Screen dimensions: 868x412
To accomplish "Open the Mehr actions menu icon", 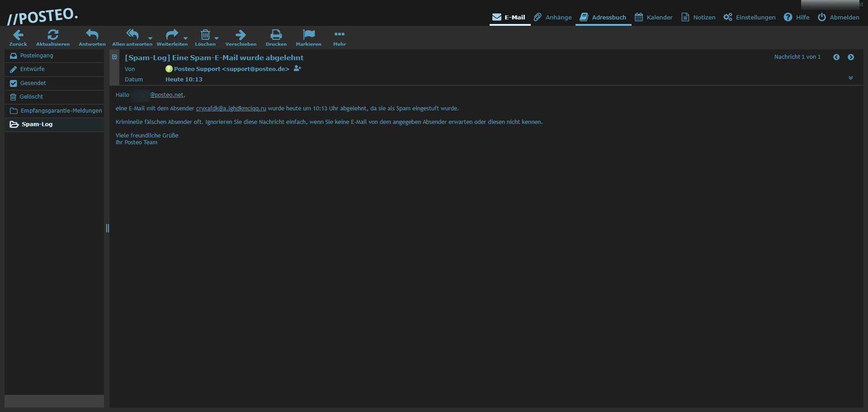I will click(x=339, y=35).
